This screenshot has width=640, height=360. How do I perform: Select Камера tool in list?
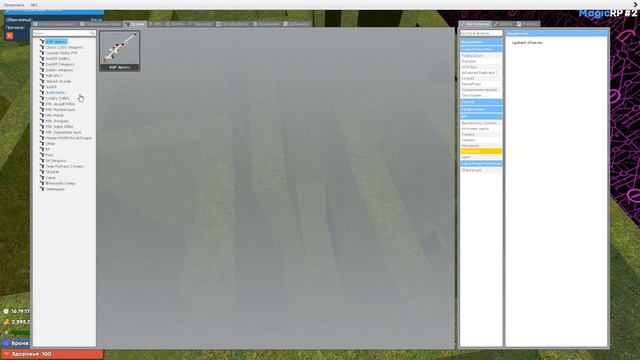tap(481, 134)
